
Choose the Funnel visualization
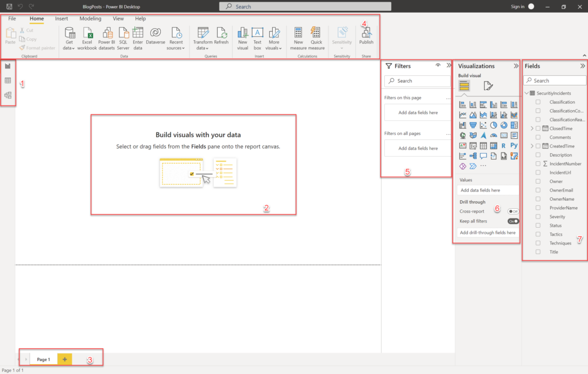473,125
